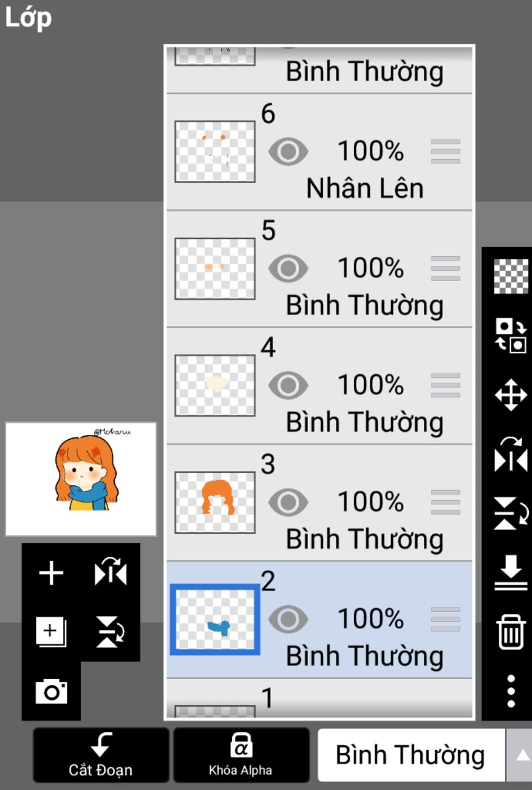Screen dimensions: 532x790
Task: Flip layer vertically in right toolbar
Action: coord(511,513)
